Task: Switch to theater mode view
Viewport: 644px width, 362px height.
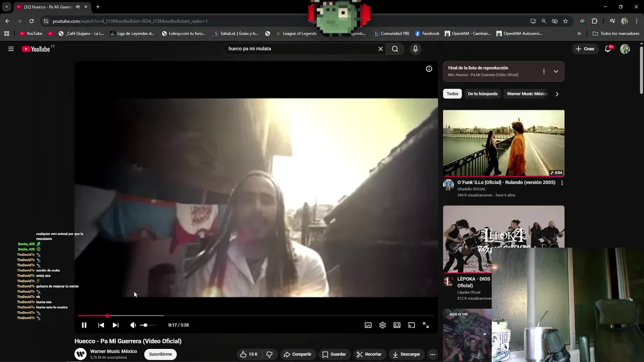Action: coord(397,325)
